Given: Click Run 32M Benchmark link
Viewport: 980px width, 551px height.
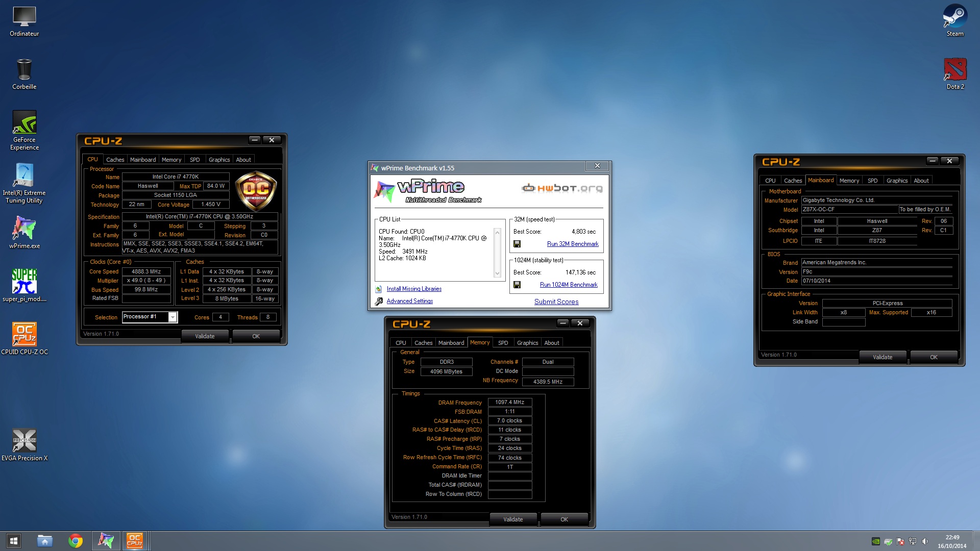Looking at the screenshot, I should click(573, 244).
